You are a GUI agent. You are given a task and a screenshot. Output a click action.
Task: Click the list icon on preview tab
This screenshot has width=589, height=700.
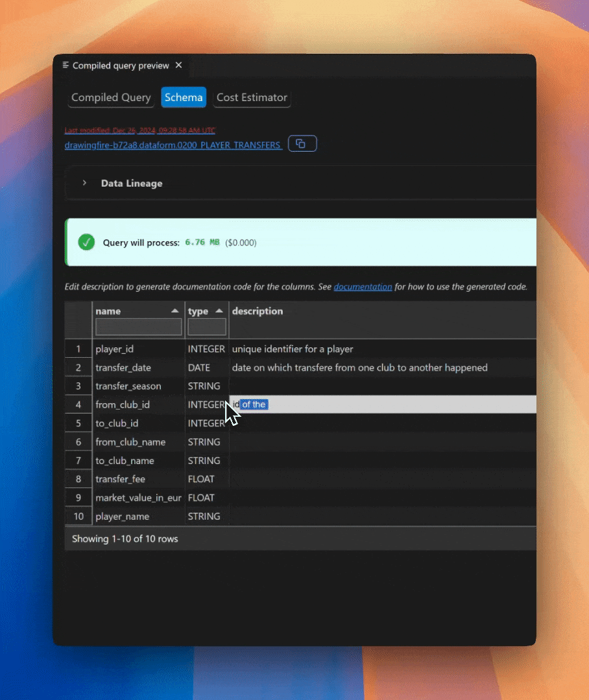click(65, 65)
